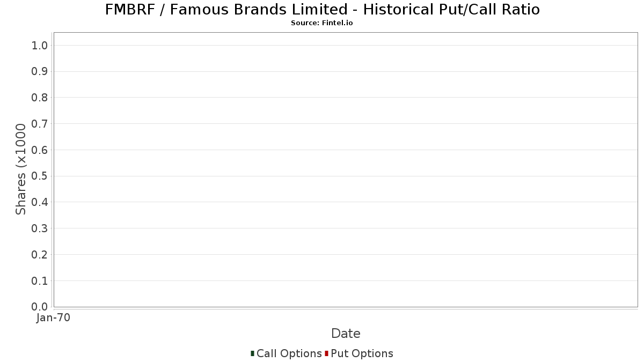Click the 0.6 y-axis tick label
The height and width of the screenshot is (362, 644).
pyautogui.click(x=40, y=150)
